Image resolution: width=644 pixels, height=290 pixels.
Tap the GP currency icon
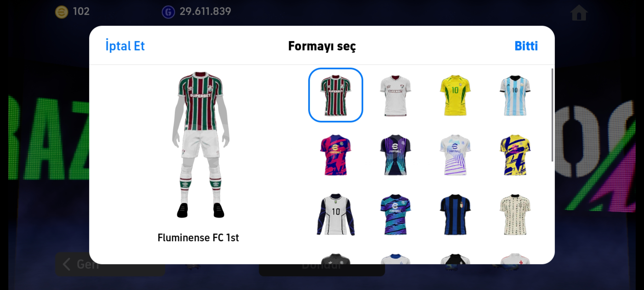[168, 12]
